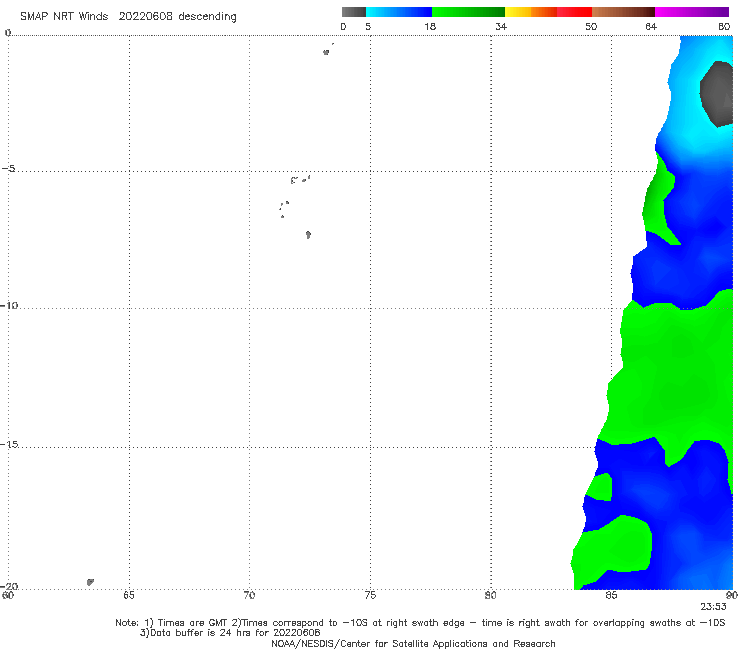740x650 pixels.
Task: Click the island outline near 63E, 20S
Action: [x=90, y=582]
